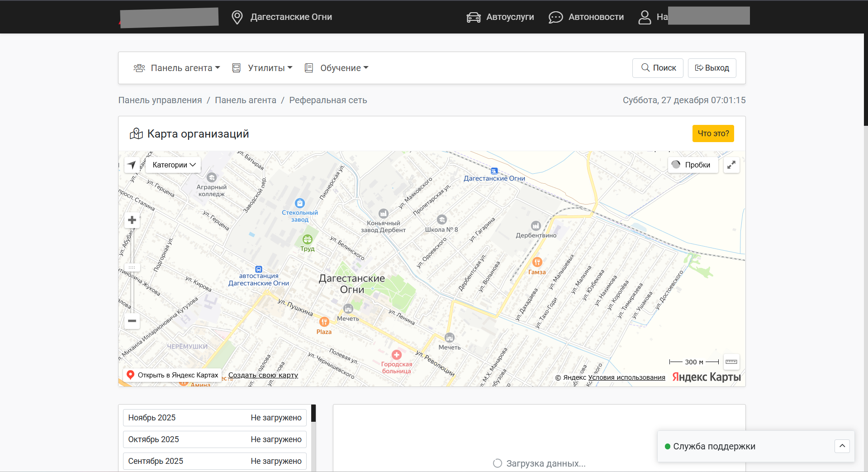Click the Городская больница map marker
Image resolution: width=868 pixels, height=472 pixels.
point(397,355)
